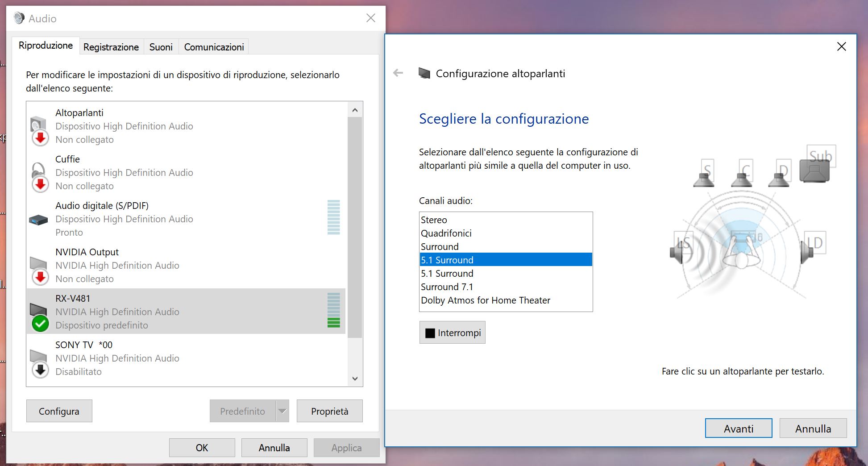Open the Registrazione tab
Image resolution: width=868 pixels, height=466 pixels.
point(111,47)
